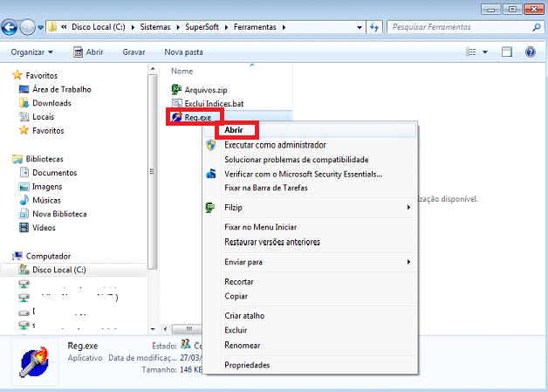Click the Nova pasta toolbar button

[x=185, y=52]
